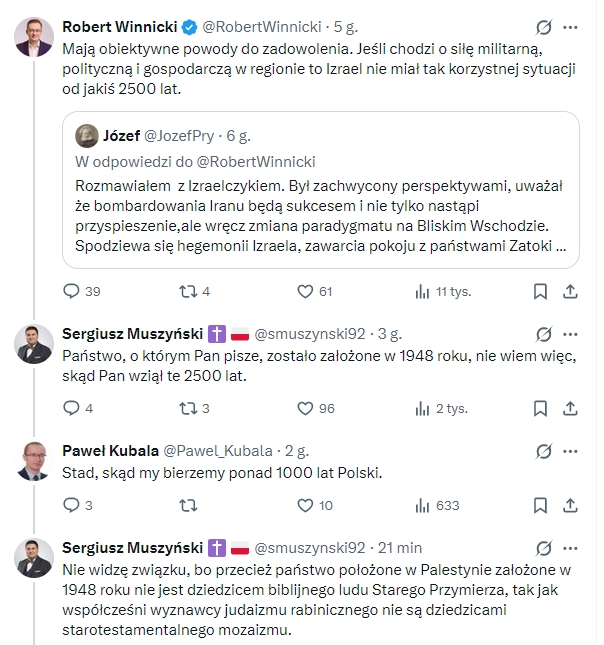Open more options on Sergiusz's 21 min tweet
This screenshot has width=604, height=645.
pyautogui.click(x=571, y=548)
